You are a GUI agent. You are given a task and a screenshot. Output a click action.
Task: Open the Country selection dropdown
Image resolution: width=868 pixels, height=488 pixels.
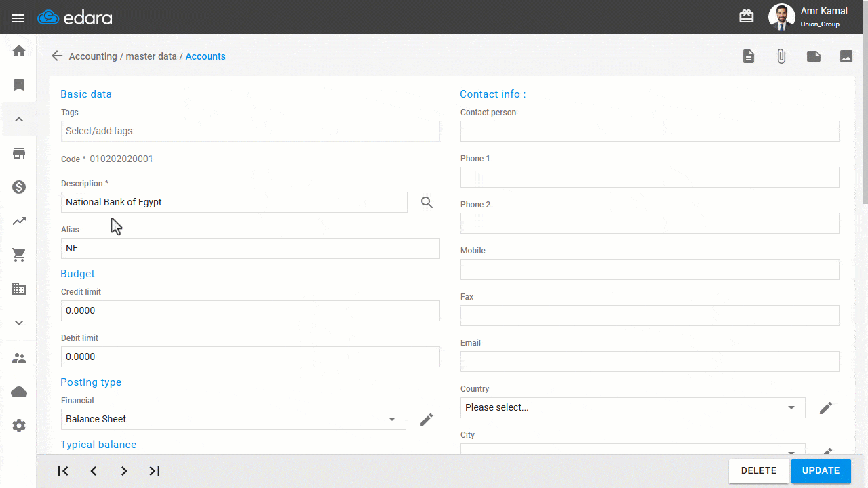tap(791, 407)
